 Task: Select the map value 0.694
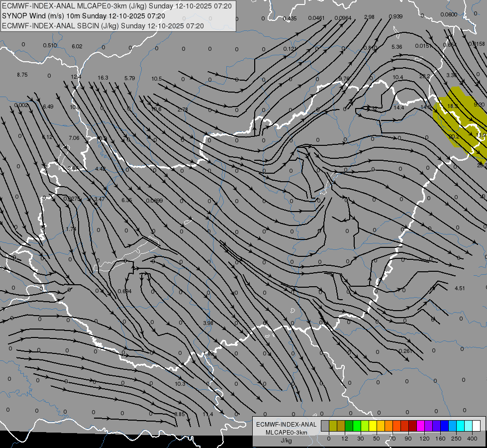[x=124, y=291]
